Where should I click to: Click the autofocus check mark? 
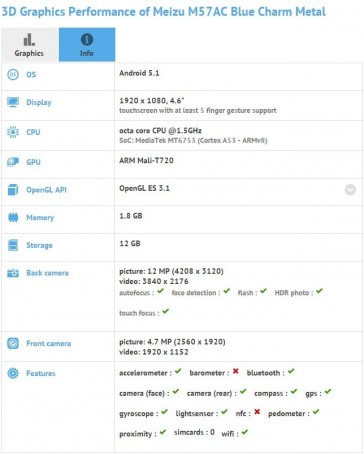[161, 291]
